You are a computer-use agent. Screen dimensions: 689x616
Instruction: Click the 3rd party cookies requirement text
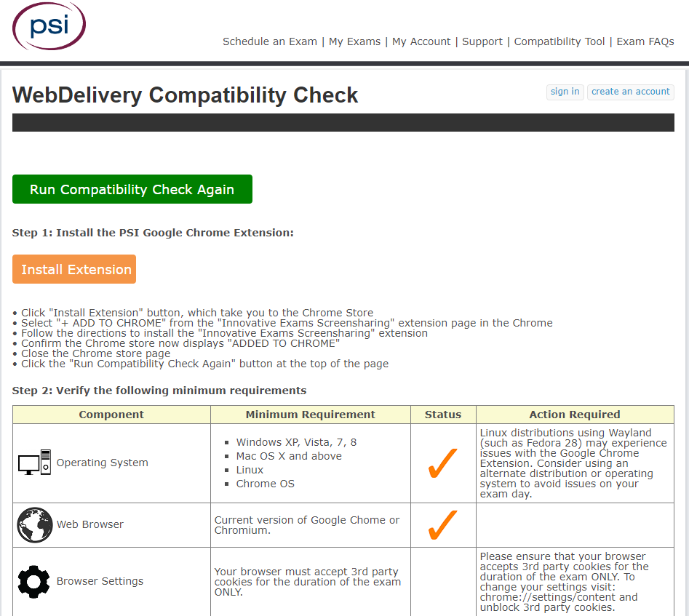[x=308, y=582]
